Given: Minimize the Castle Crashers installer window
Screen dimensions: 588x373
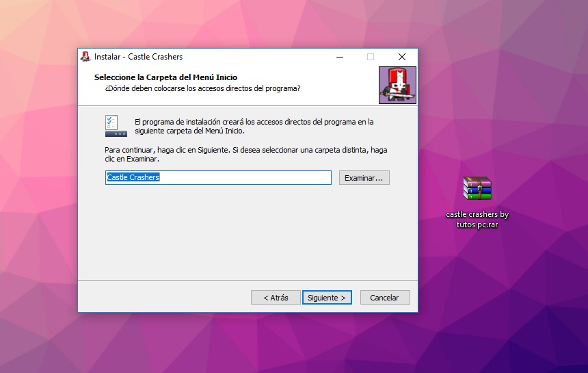Looking at the screenshot, I should (x=339, y=57).
